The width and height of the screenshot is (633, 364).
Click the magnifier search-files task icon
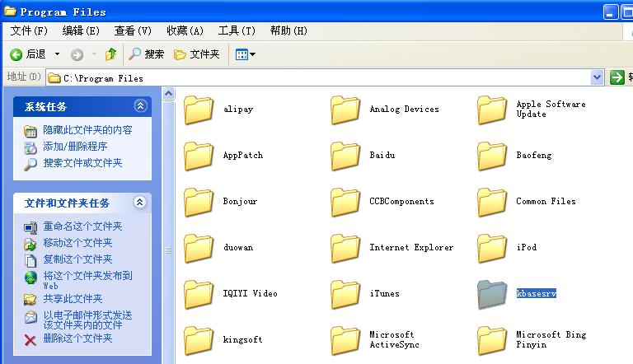pyautogui.click(x=30, y=164)
